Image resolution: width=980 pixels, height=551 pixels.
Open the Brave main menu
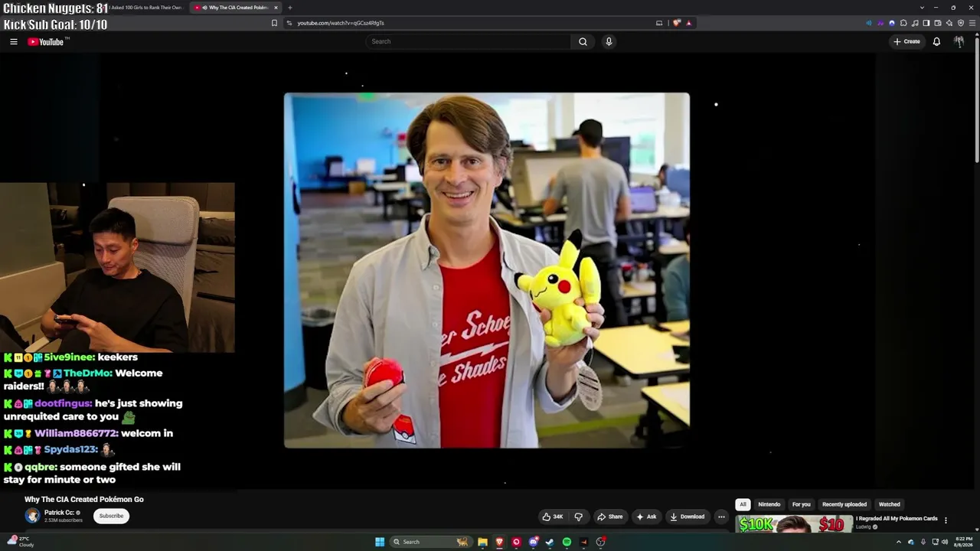(x=972, y=23)
